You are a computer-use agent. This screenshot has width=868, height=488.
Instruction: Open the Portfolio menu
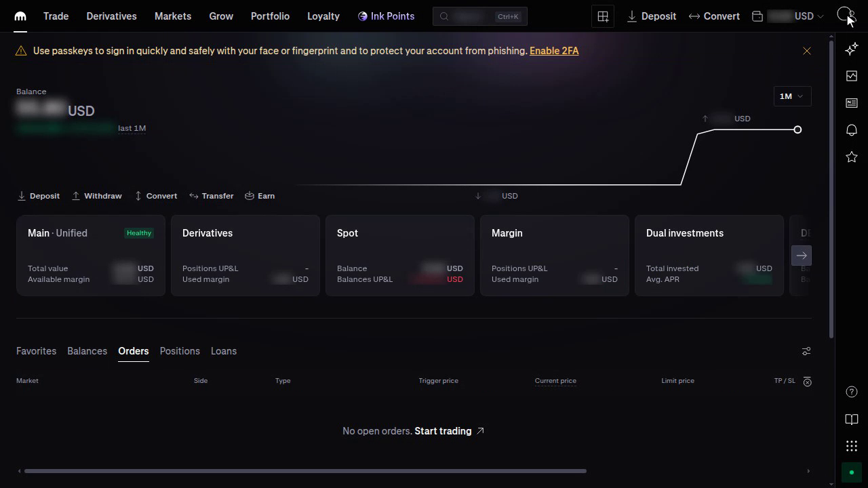click(270, 16)
